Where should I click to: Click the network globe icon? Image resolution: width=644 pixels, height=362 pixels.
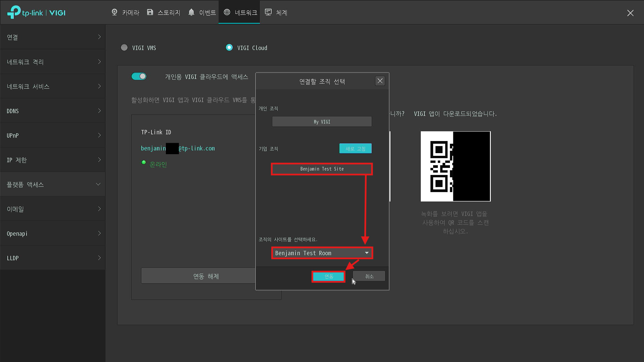click(227, 12)
